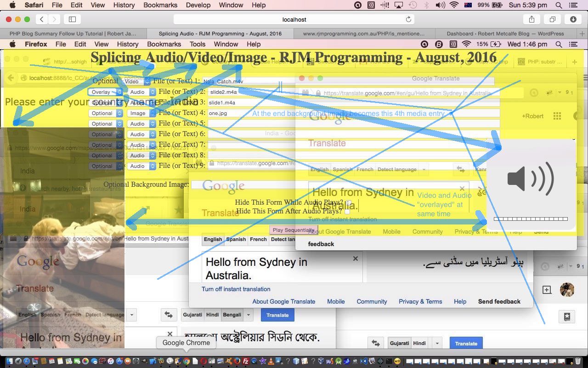The image size is (588, 368).
Task: Open the Video type dropdown for File 1
Action: point(137,81)
